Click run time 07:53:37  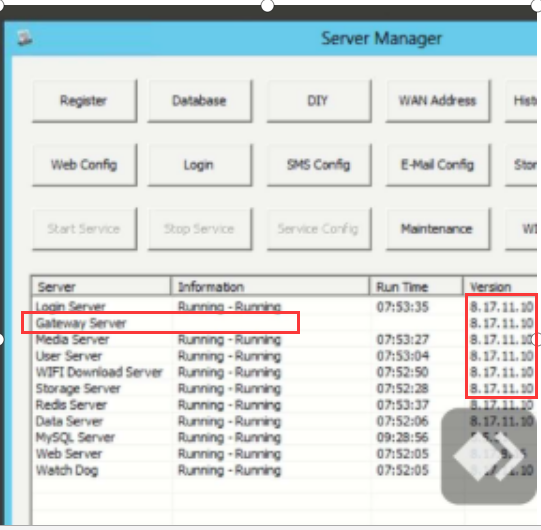pyautogui.click(x=402, y=405)
